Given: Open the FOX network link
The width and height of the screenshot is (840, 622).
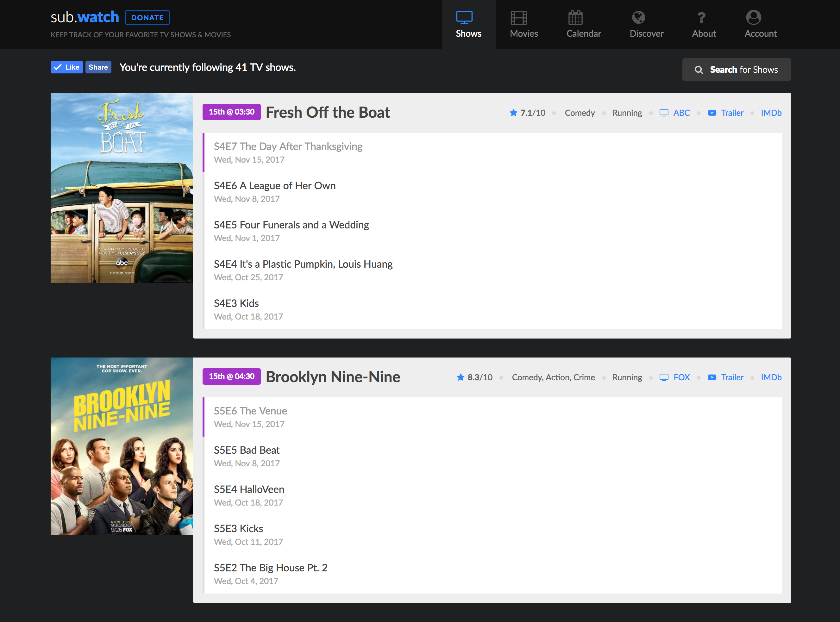Looking at the screenshot, I should [x=681, y=377].
